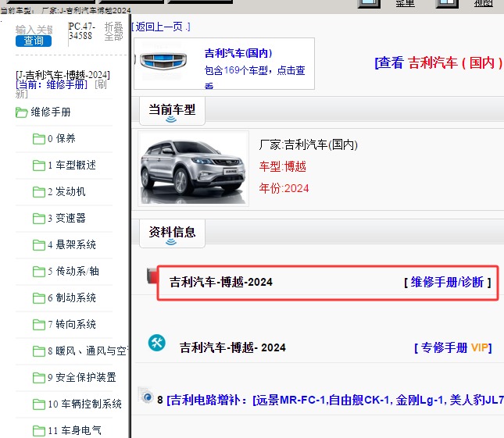The image size is (504, 438).
Task: Click the 当前车型 status text at top
Action: point(66,11)
